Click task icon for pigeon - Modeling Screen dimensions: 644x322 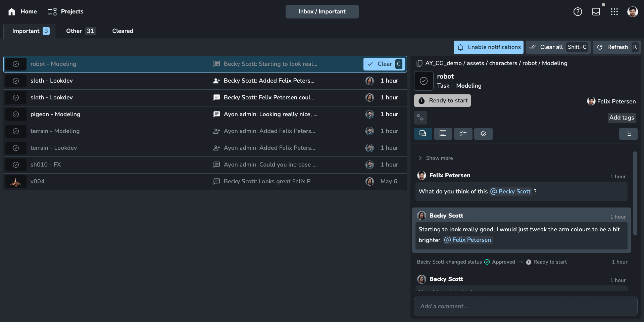[x=16, y=114]
